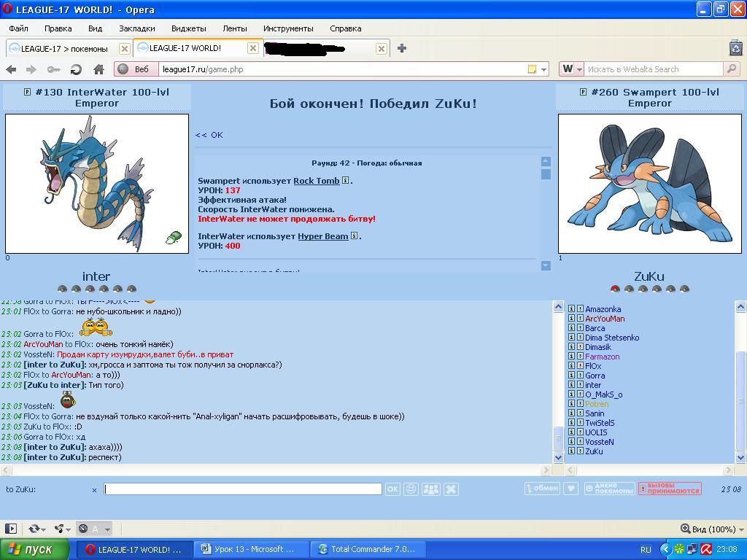747x560 pixels.
Task: Close the 'LEAGUE-17 WORLD!' tab
Action: [x=253, y=48]
